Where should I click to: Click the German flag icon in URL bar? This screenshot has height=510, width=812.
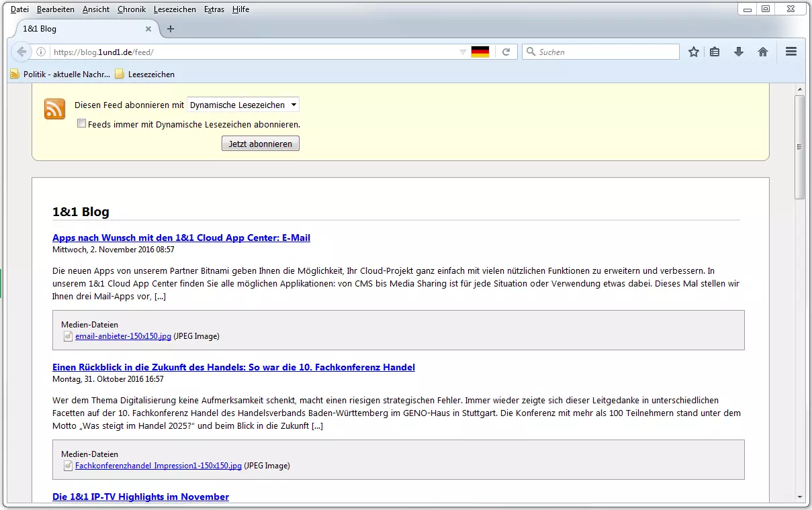pos(480,52)
